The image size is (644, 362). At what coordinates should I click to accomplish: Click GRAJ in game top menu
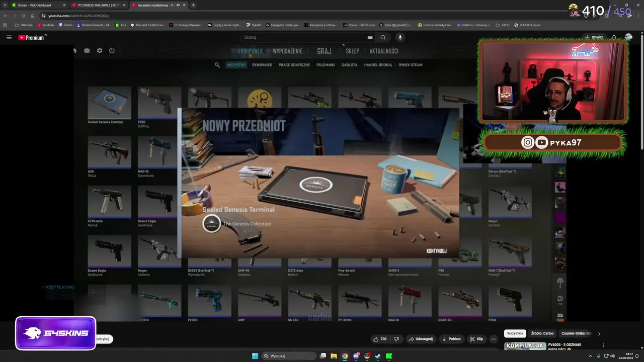tap(324, 51)
